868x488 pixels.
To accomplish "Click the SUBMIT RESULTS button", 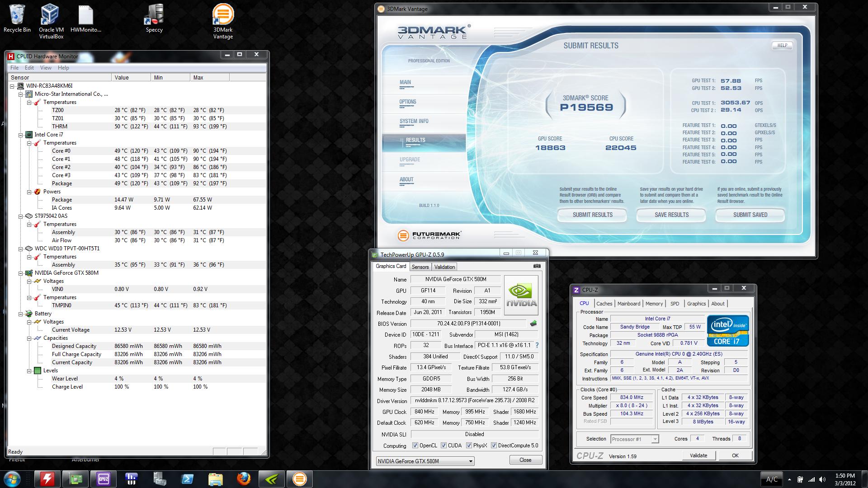I will tap(592, 215).
